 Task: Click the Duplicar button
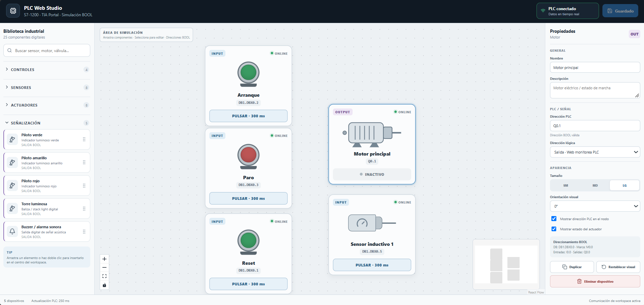572,267
